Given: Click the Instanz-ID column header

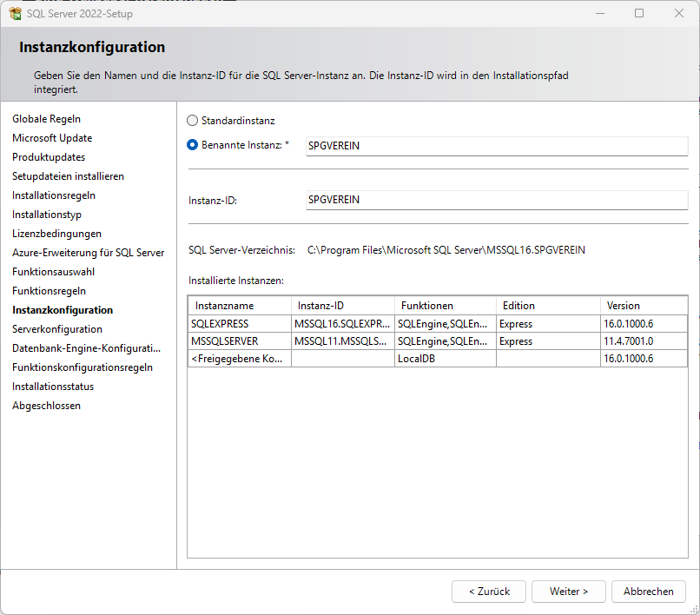Looking at the screenshot, I should pyautogui.click(x=342, y=306).
